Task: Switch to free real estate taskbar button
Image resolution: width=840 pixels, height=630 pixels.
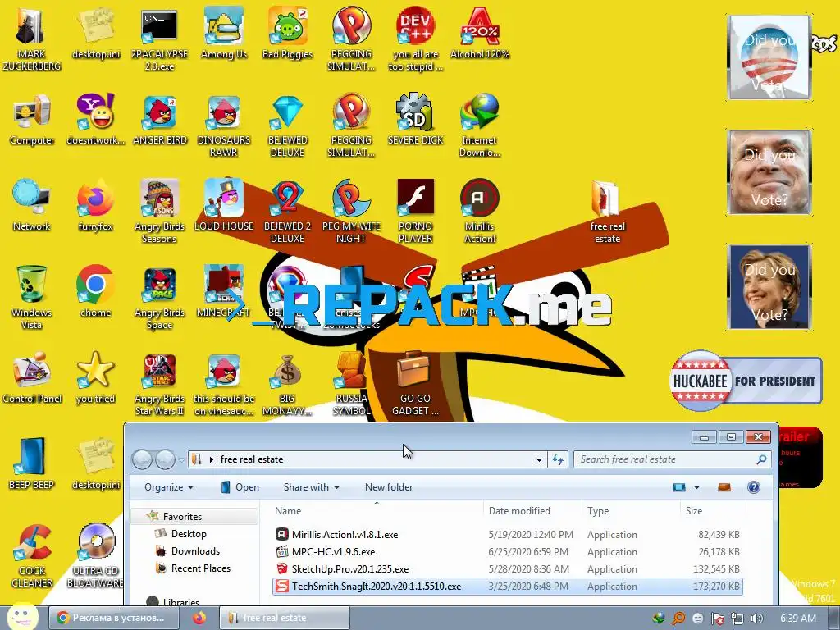Action: (285, 618)
